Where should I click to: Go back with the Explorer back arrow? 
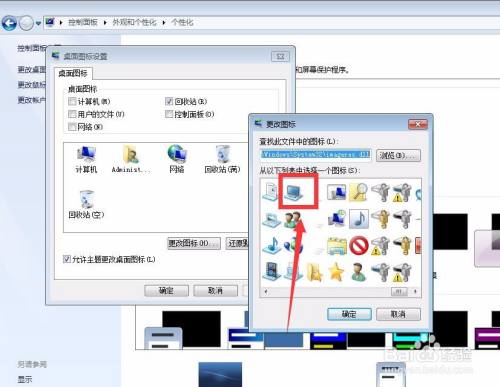(9, 23)
